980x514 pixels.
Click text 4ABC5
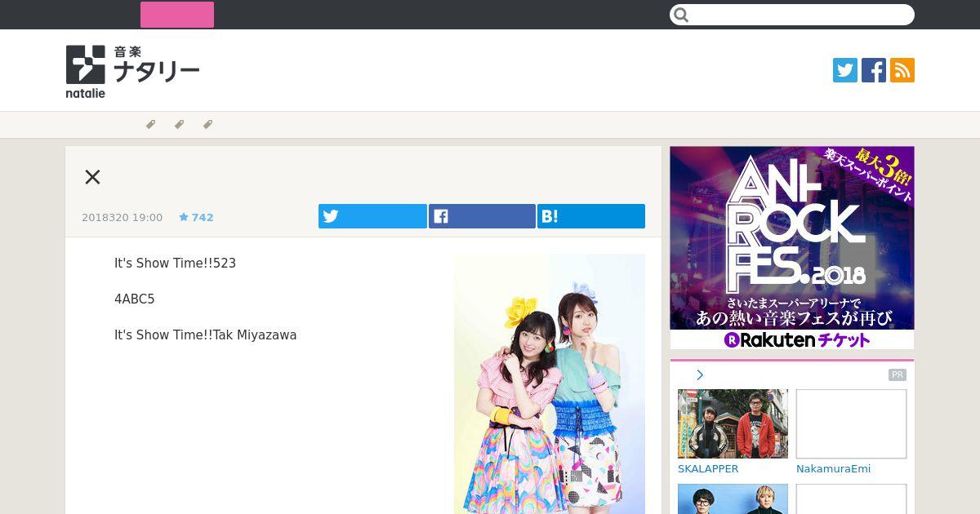[x=135, y=299]
